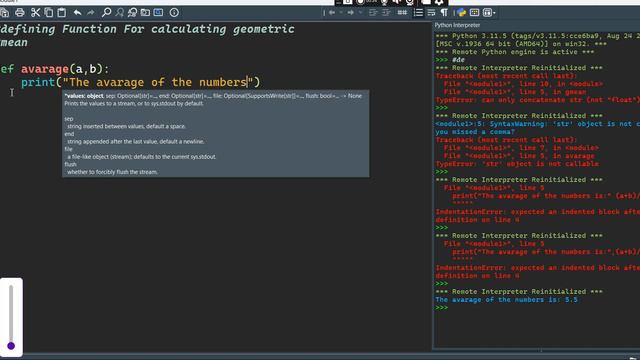Open the Replace tool icon

pyautogui.click(x=132, y=13)
